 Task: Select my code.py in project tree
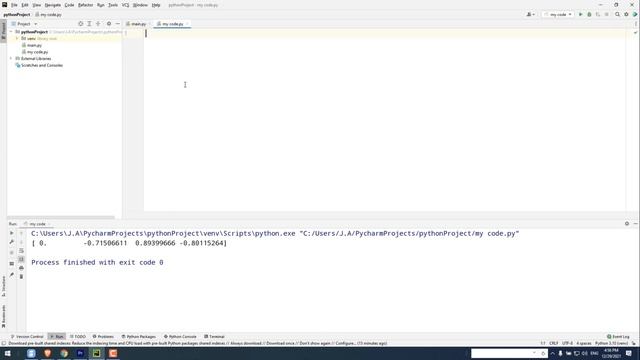pos(37,52)
